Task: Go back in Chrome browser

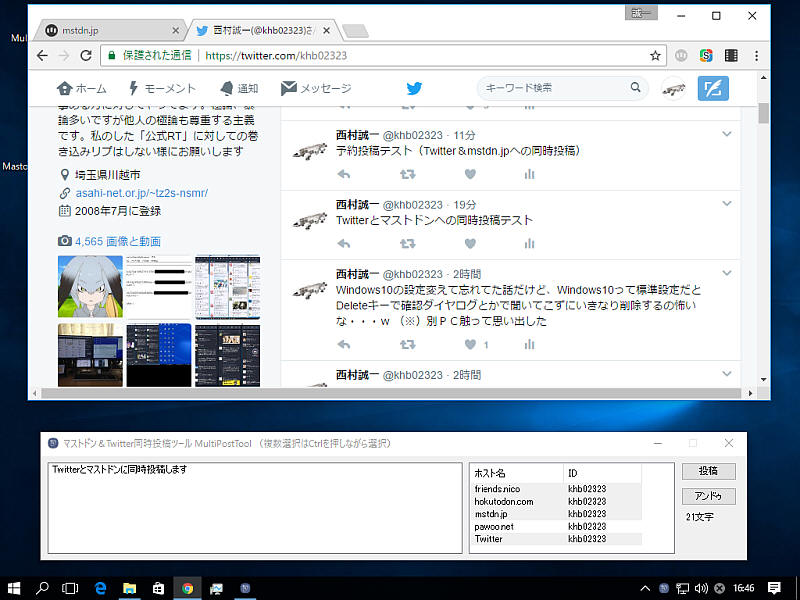Action: click(42, 56)
